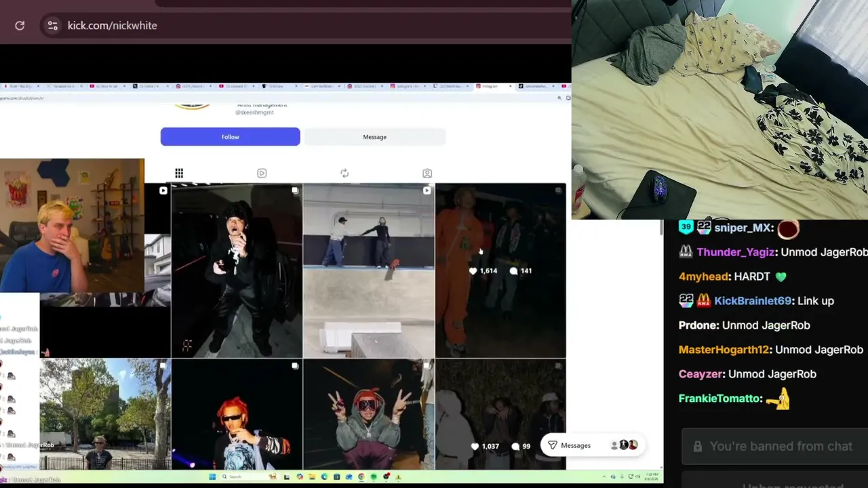Open Thunder_Yagiz's chat profile

(x=736, y=252)
